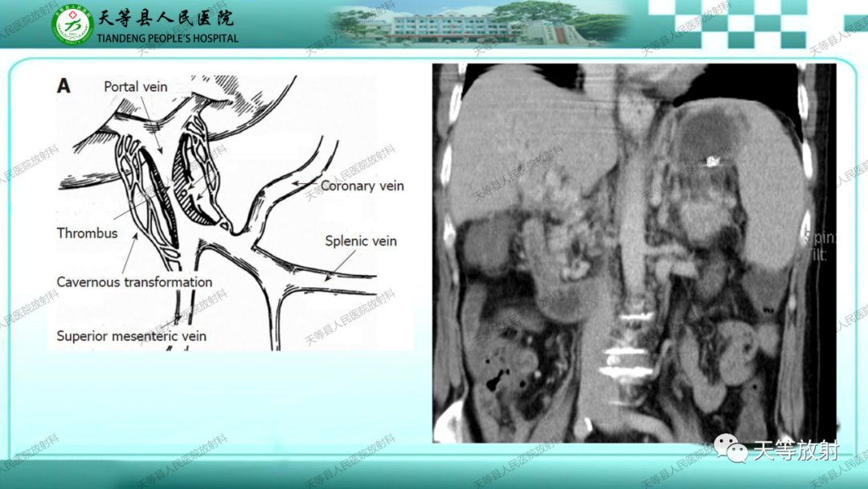Viewport: 868px width, 489px height.
Task: Click the 天等放射 watermark text
Action: coord(796,450)
